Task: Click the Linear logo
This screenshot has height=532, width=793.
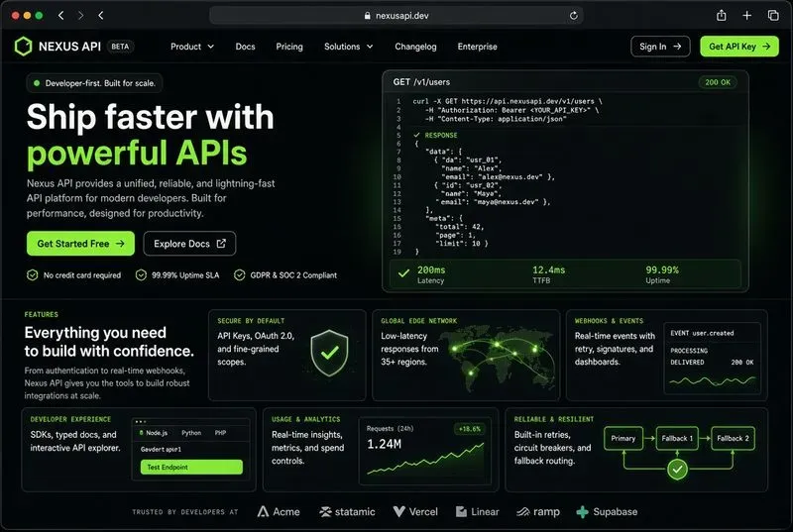Action: 477,512
